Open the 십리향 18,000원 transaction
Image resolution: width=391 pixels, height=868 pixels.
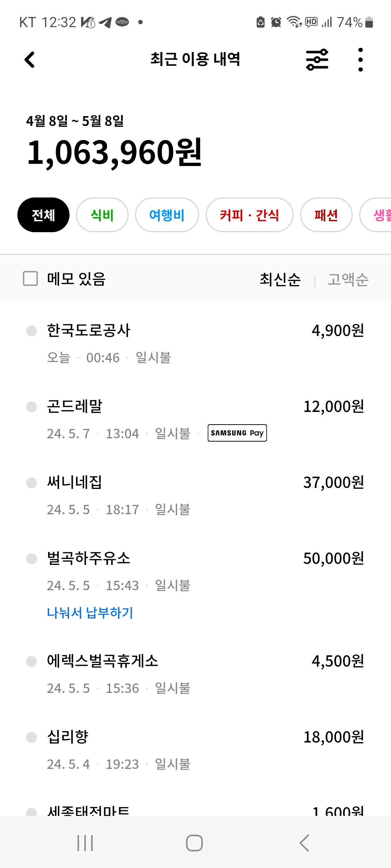[195, 750]
